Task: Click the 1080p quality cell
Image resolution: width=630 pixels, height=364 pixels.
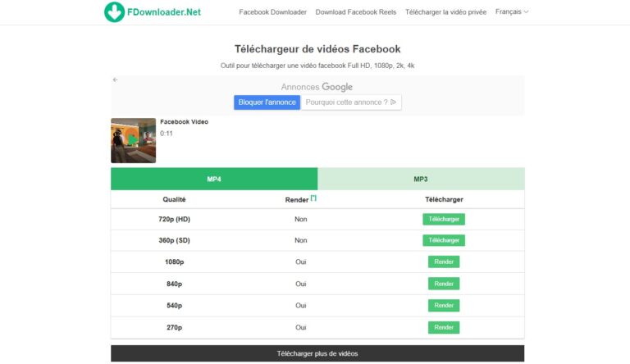Action: point(175,262)
